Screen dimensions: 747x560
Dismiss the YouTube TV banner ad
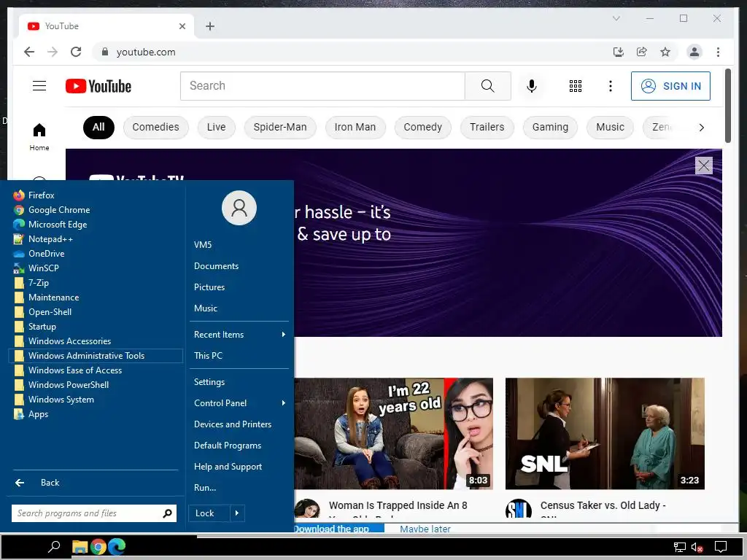(704, 166)
